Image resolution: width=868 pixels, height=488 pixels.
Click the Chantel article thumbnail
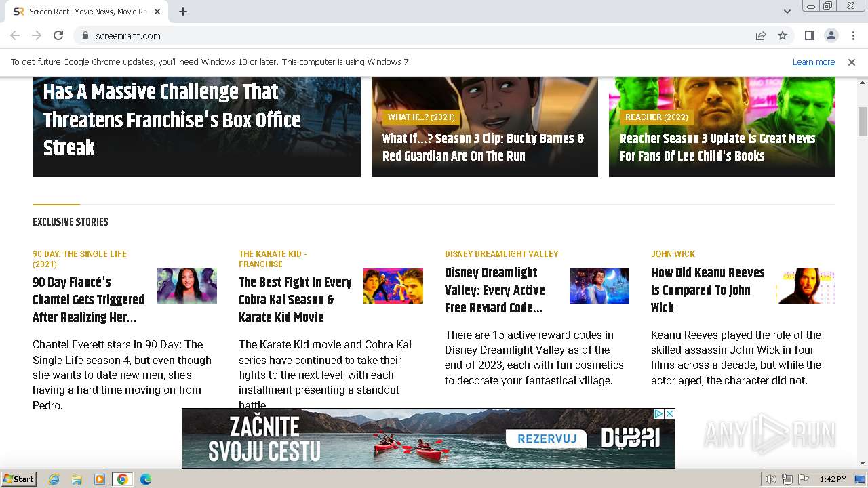[x=187, y=286]
